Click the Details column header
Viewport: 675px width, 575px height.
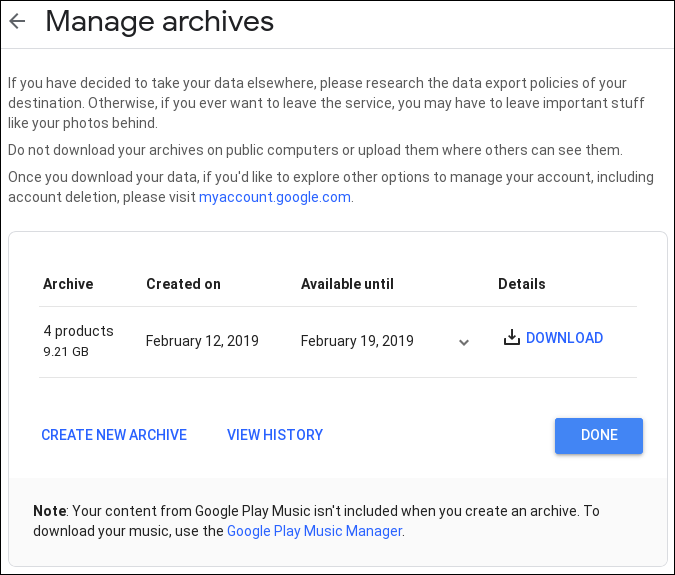point(522,284)
